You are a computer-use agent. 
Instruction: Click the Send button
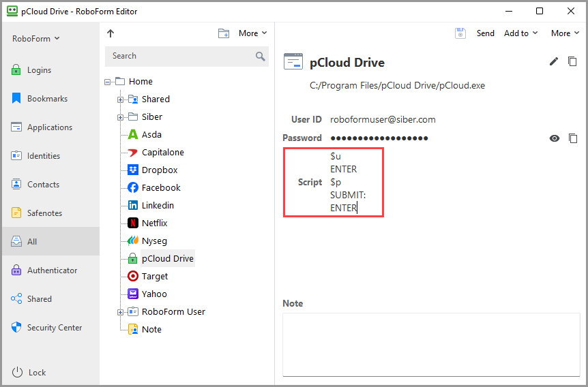pyautogui.click(x=485, y=33)
